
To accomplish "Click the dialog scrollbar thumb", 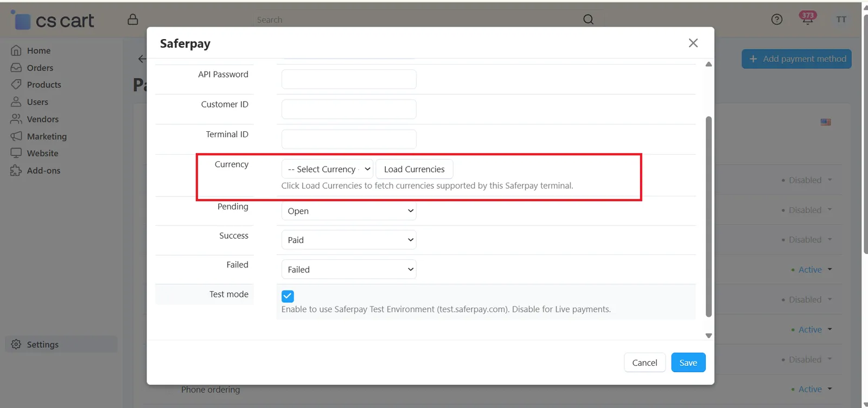I will [x=709, y=216].
